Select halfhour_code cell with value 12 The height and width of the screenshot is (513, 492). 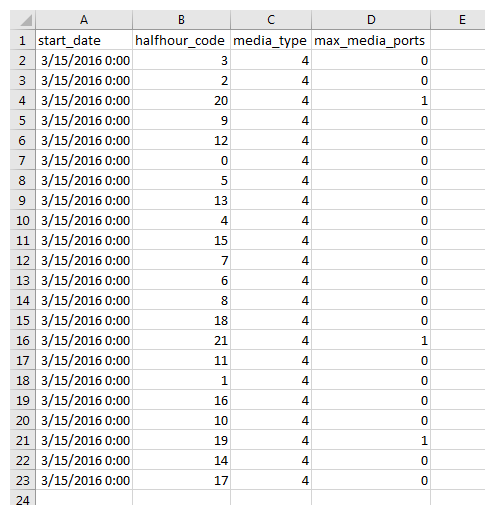181,140
